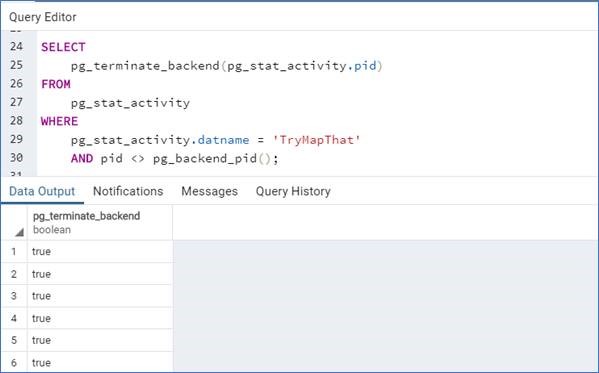Click the AND keyword on line 30
The image size is (599, 373).
[x=82, y=158]
